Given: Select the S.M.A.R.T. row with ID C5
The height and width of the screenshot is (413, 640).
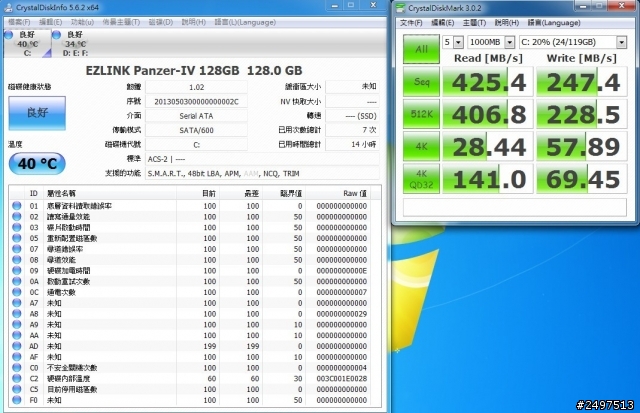Looking at the screenshot, I should click(190, 389).
